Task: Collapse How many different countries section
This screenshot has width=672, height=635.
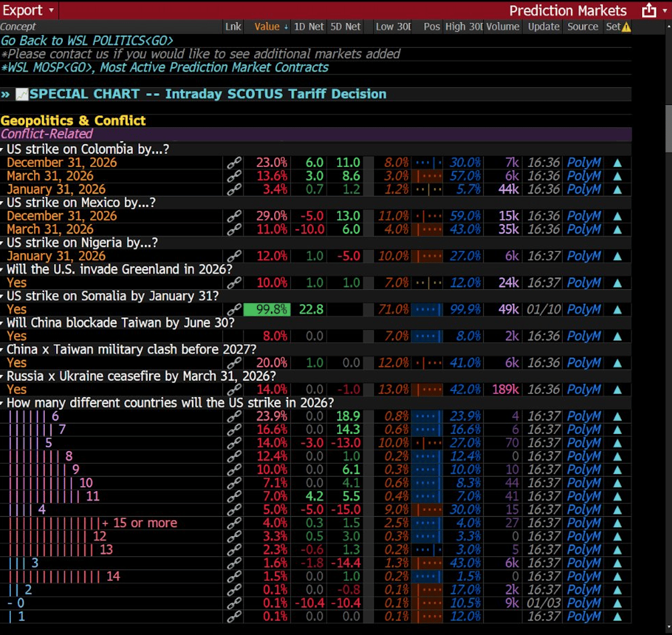Action: (x=3, y=404)
